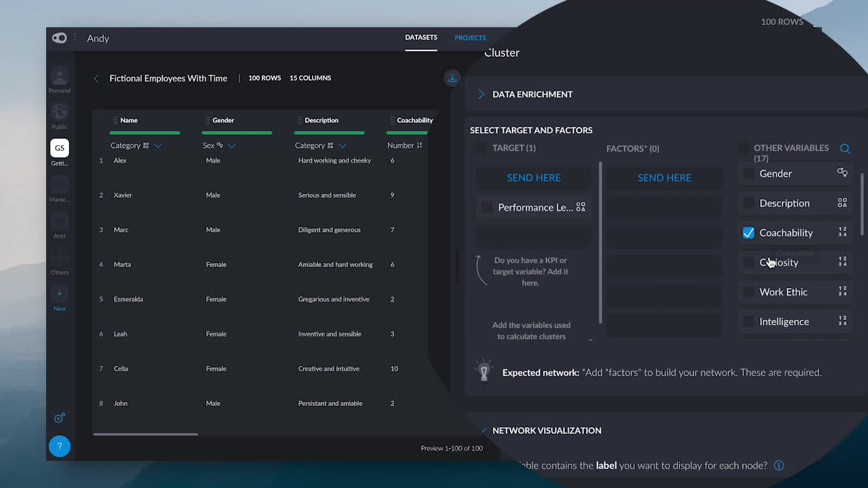
Task: Select the GS Getting started workspace
Action: coord(60,152)
